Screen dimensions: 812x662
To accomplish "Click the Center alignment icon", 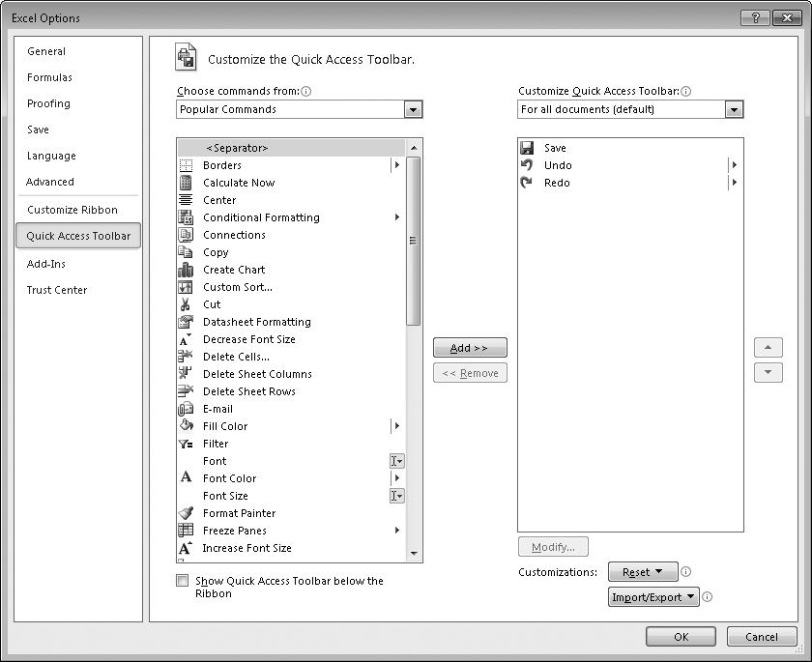I will click(x=186, y=200).
